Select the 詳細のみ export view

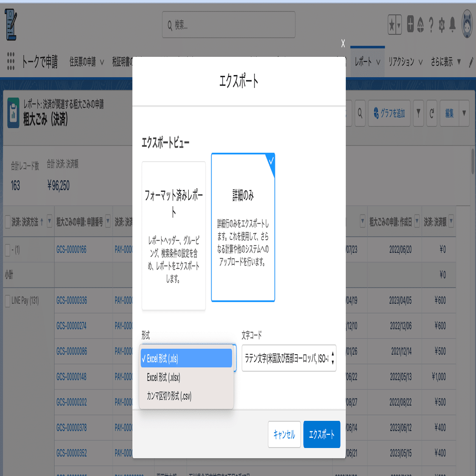pyautogui.click(x=243, y=227)
